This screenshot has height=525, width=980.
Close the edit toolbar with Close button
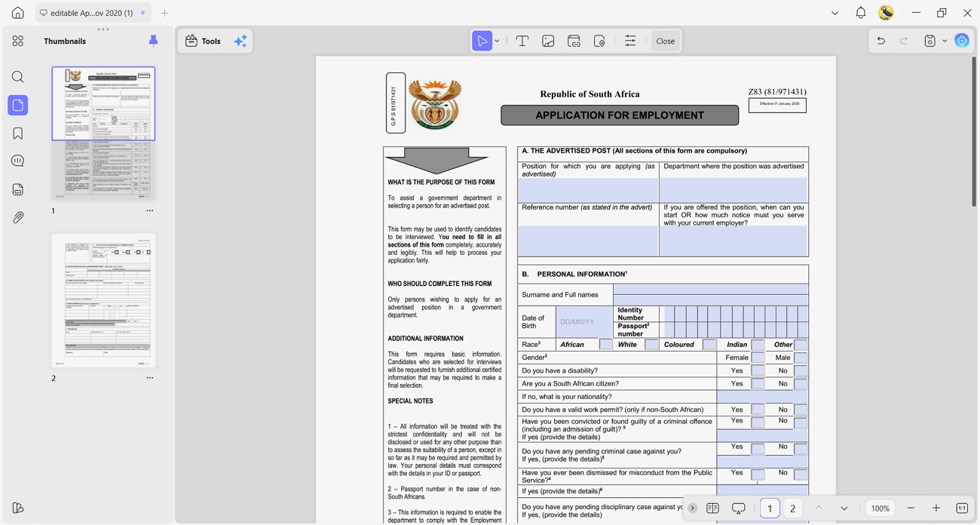(666, 41)
